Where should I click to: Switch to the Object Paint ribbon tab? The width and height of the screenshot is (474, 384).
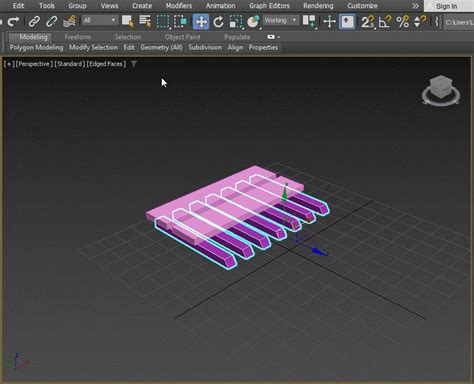coord(183,37)
